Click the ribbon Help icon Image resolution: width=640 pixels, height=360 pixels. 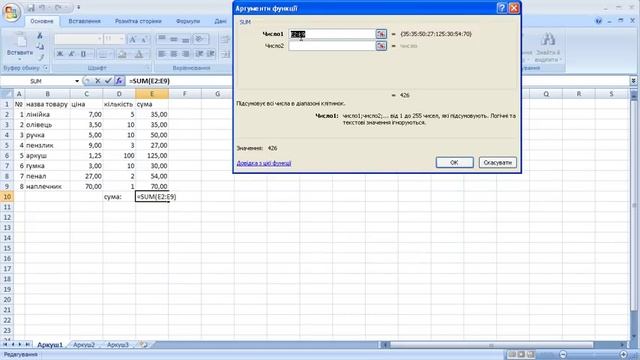(x=598, y=21)
